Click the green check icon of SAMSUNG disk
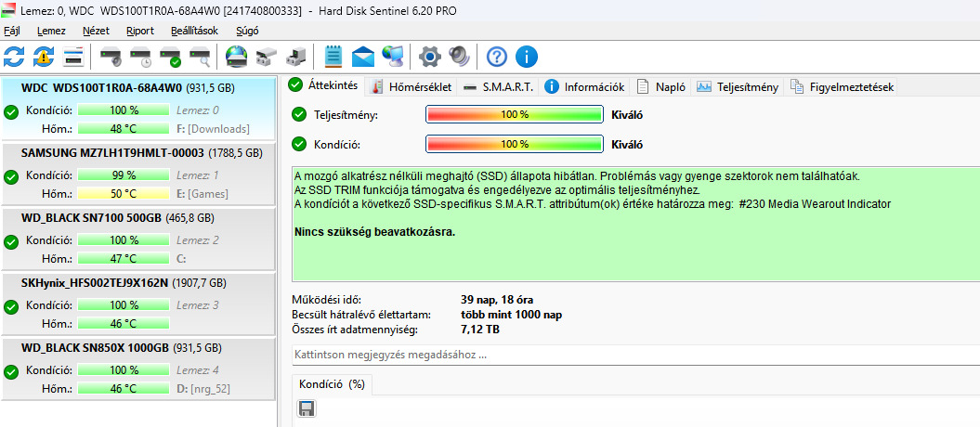 coord(10,177)
